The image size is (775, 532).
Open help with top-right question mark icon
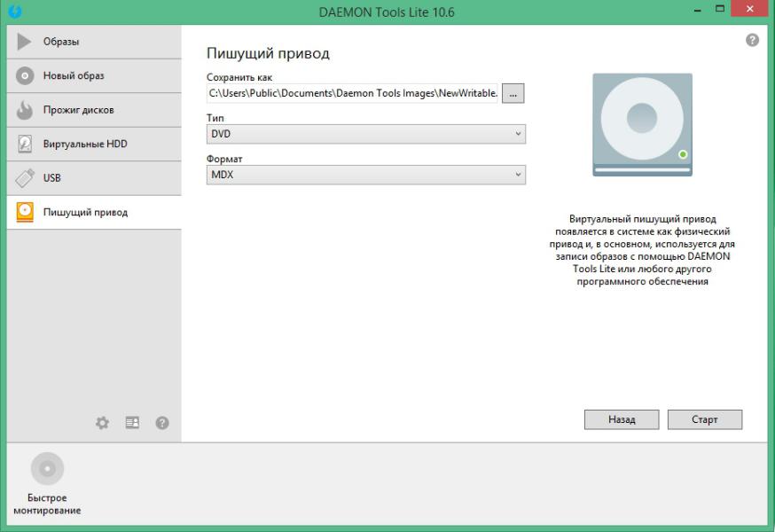pyautogui.click(x=752, y=40)
